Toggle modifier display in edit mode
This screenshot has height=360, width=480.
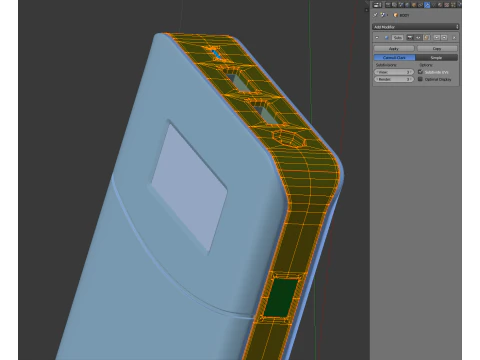pos(426,37)
